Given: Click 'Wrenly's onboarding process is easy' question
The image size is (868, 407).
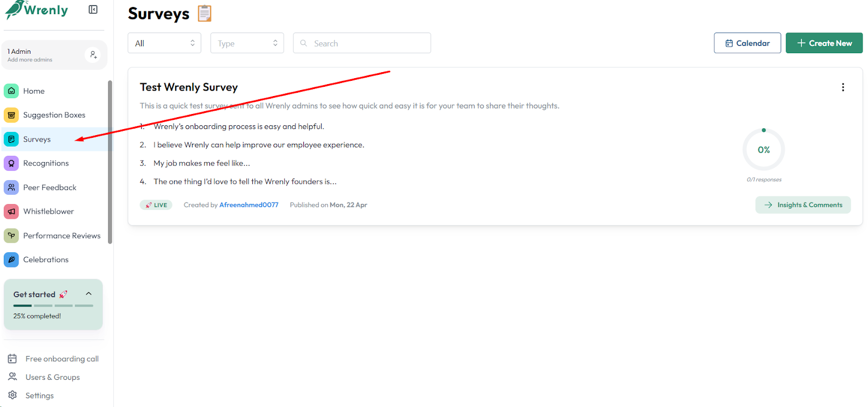Looking at the screenshot, I should point(239,126).
